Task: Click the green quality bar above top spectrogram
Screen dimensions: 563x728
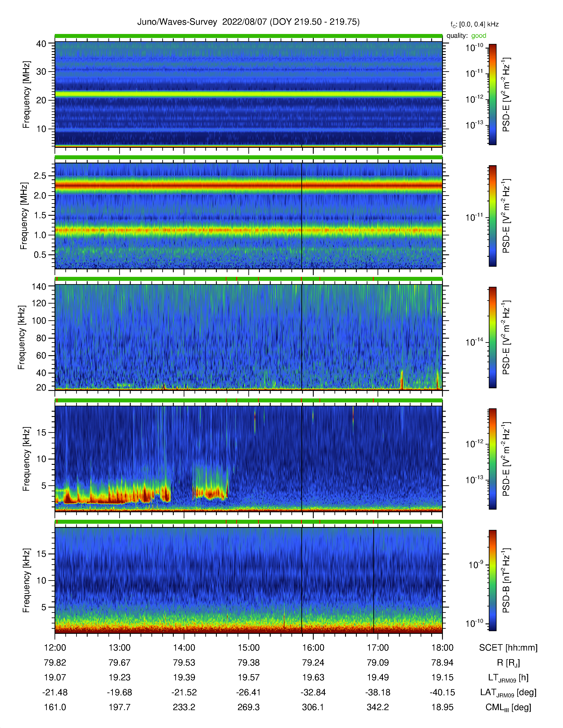Action: point(248,36)
